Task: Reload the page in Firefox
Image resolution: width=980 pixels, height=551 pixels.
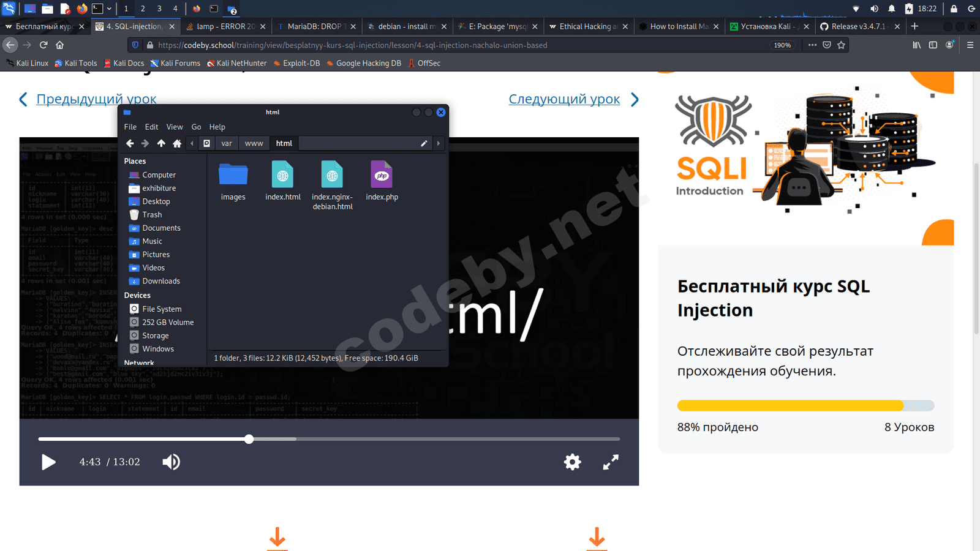Action: click(43, 45)
